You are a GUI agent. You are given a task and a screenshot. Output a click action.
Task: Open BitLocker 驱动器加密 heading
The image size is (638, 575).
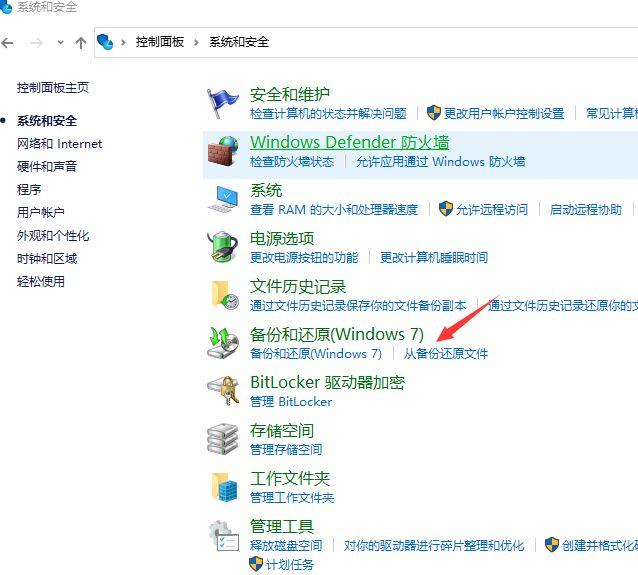click(328, 383)
